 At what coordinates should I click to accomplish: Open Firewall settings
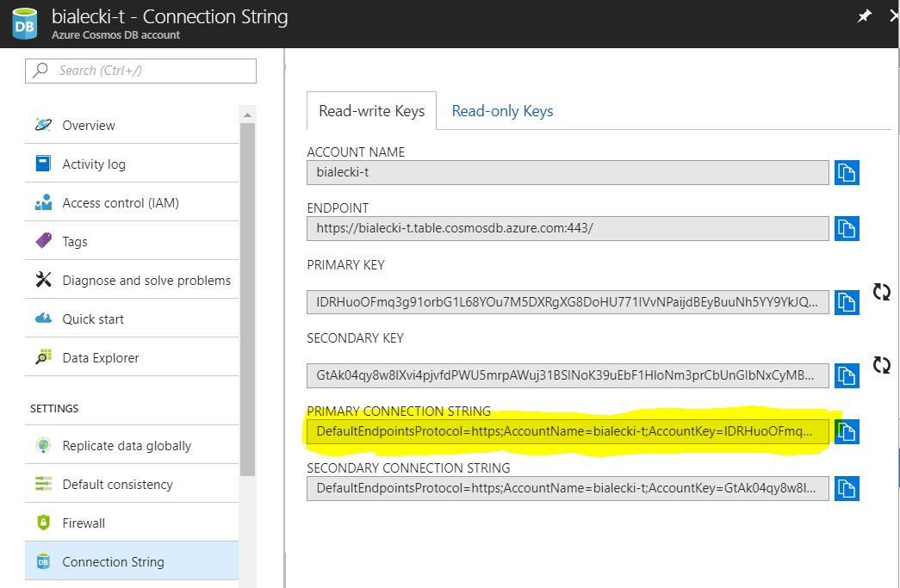[132, 523]
